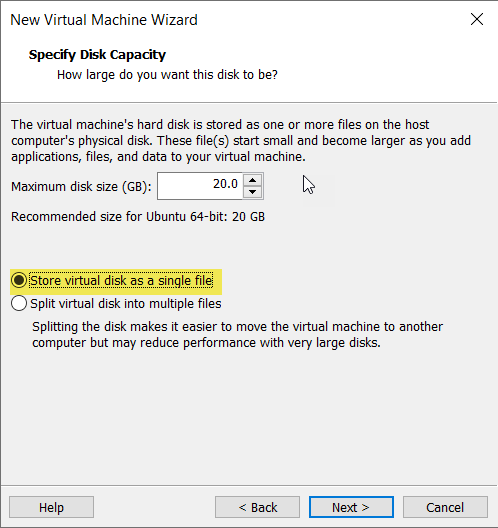Click the 'Store virtual disk as a single file' label text
The image size is (498, 528).
click(x=121, y=280)
